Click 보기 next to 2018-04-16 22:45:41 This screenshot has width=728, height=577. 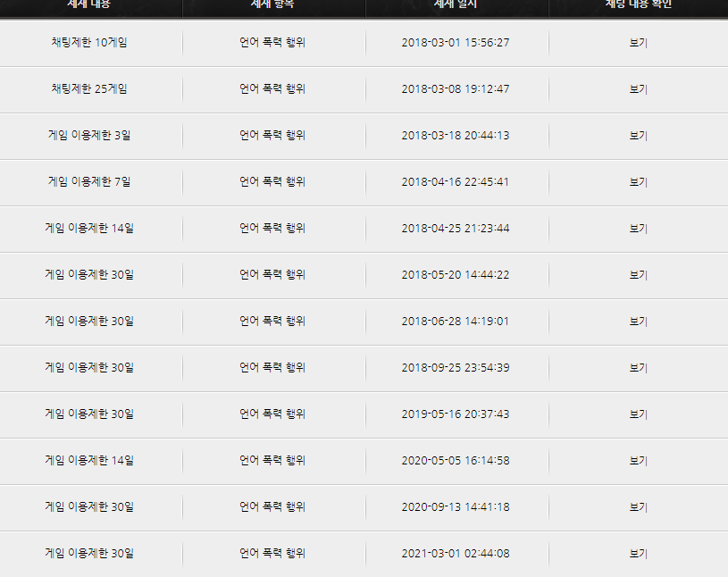point(638,182)
